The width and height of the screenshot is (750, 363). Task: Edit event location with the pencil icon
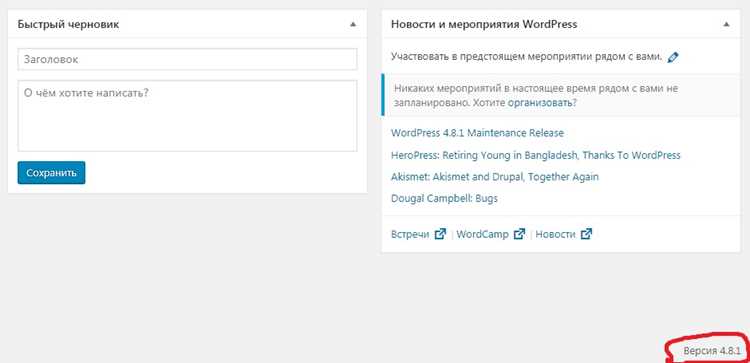click(x=673, y=57)
